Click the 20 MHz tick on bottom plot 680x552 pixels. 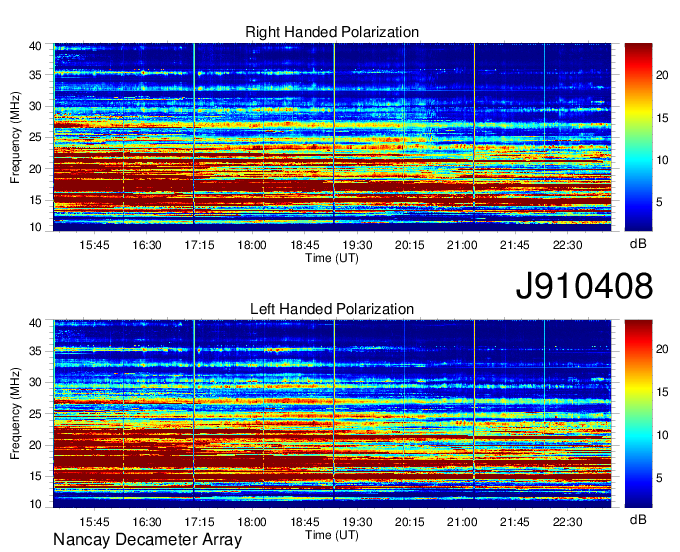(x=35, y=445)
